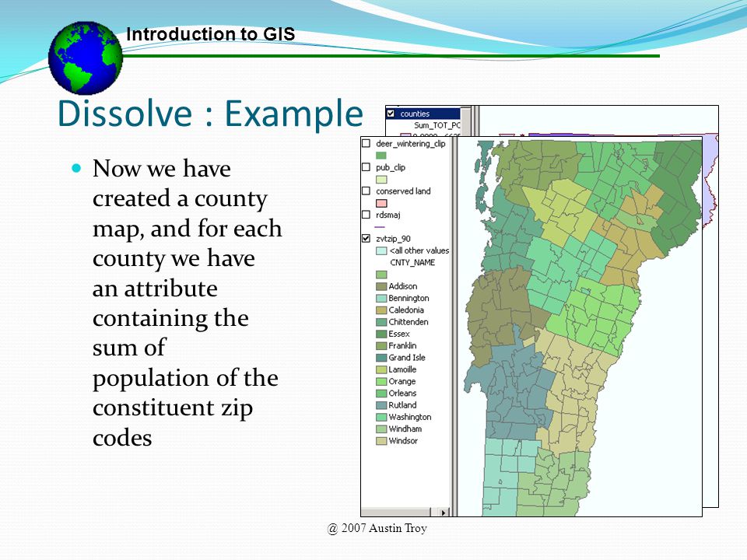Screen dimensions: 747x560
Task: Click the globe logo in the header
Action: 86,58
